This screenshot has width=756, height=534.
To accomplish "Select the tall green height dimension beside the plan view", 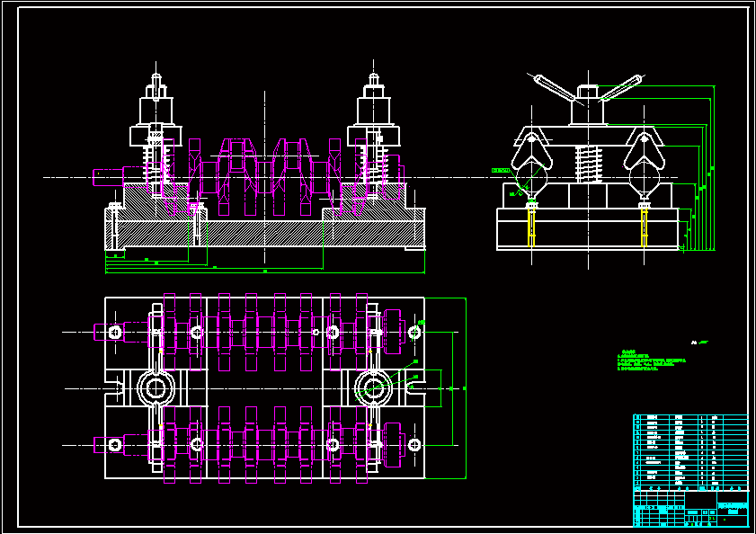I will (465, 388).
